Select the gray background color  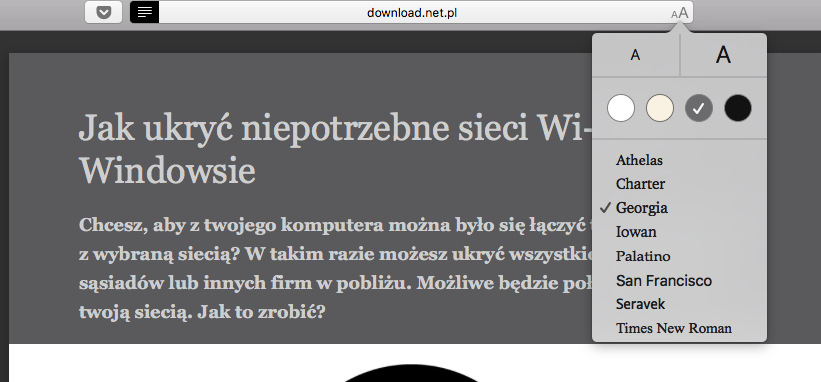click(699, 108)
